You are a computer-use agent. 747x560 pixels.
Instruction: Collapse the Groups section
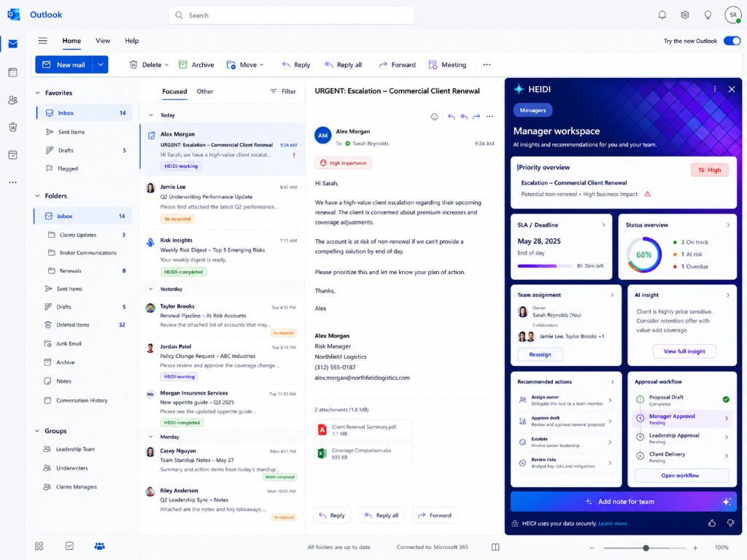click(37, 431)
